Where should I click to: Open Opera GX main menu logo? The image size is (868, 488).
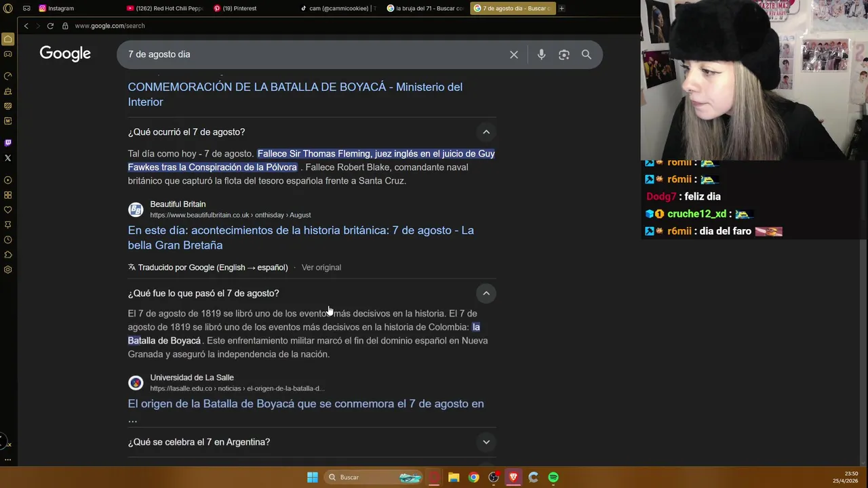[7, 8]
